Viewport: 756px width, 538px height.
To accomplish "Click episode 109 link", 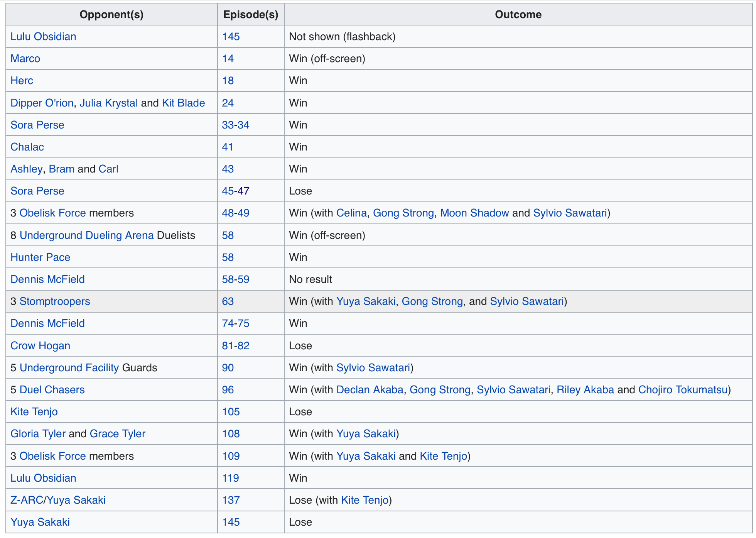I will point(231,456).
